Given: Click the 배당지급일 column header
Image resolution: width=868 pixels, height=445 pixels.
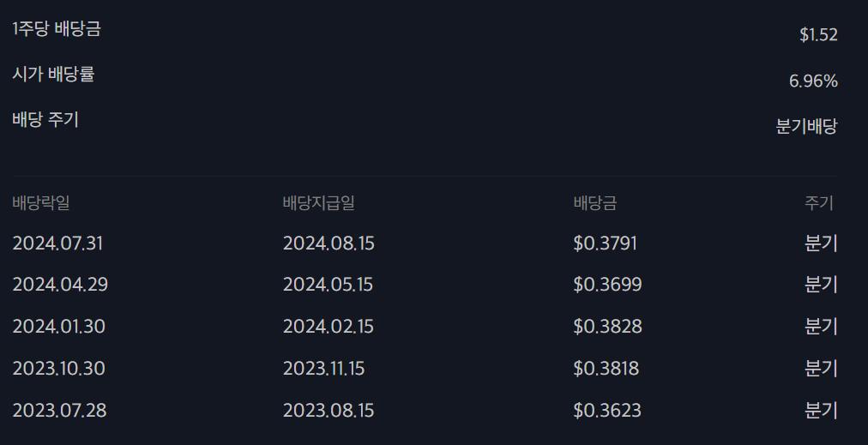Looking at the screenshot, I should pos(319,202).
